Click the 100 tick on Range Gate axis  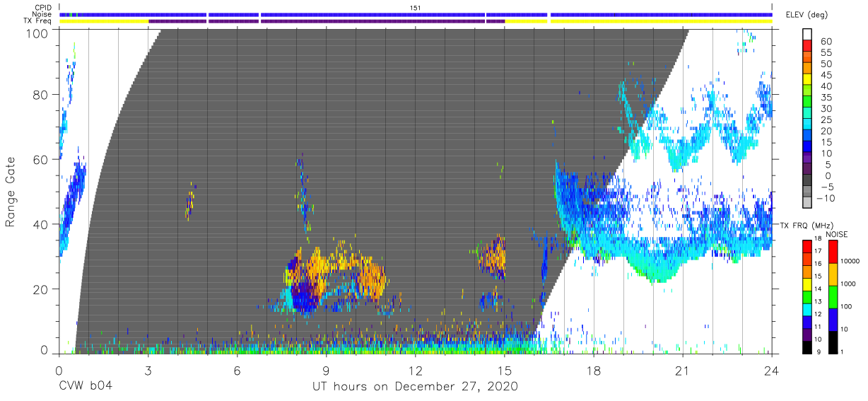point(36,33)
